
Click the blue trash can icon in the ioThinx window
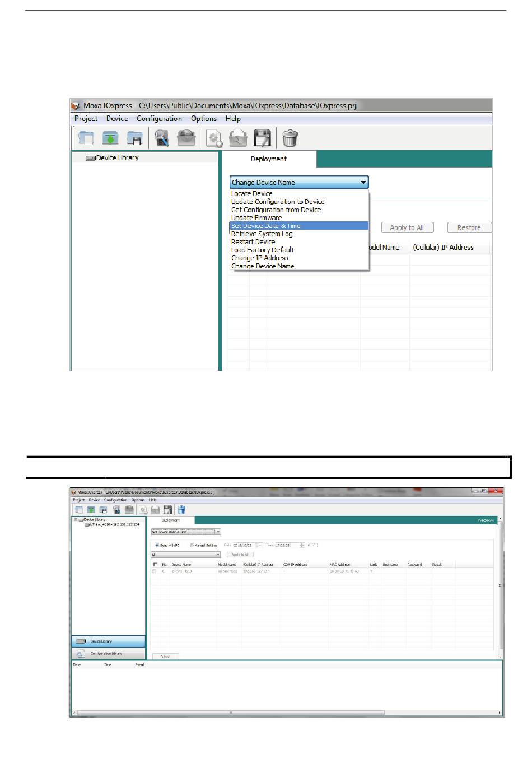pos(181,510)
